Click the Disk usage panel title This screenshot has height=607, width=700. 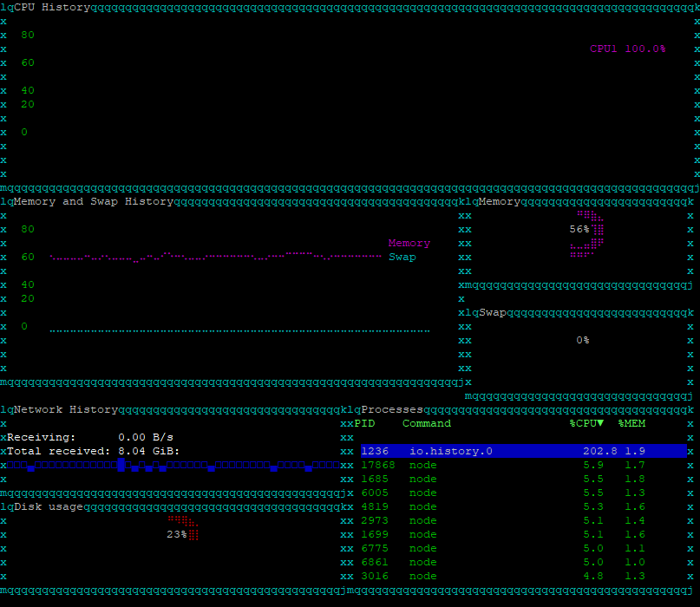click(x=49, y=506)
